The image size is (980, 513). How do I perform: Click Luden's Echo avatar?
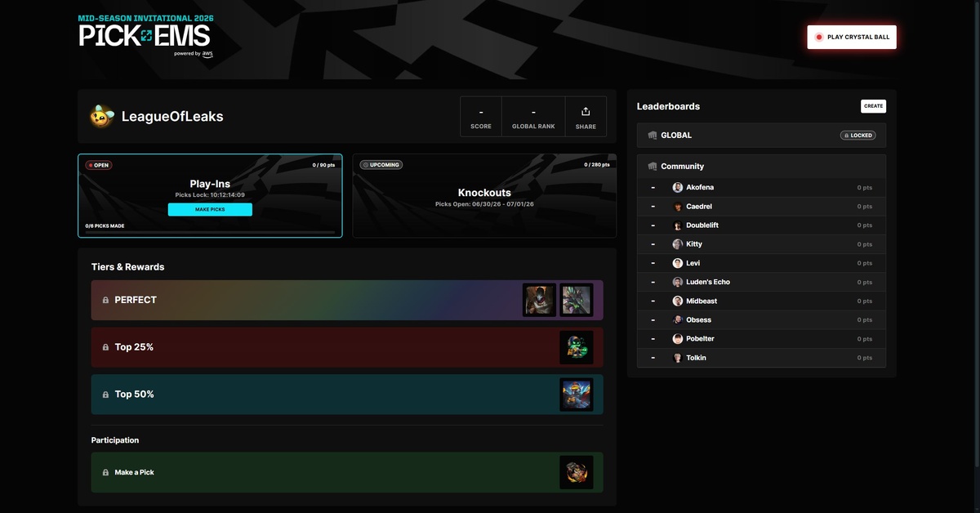coord(678,282)
